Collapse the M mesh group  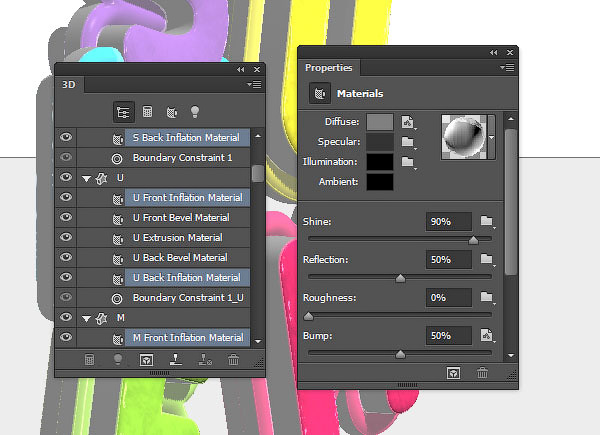[86, 319]
